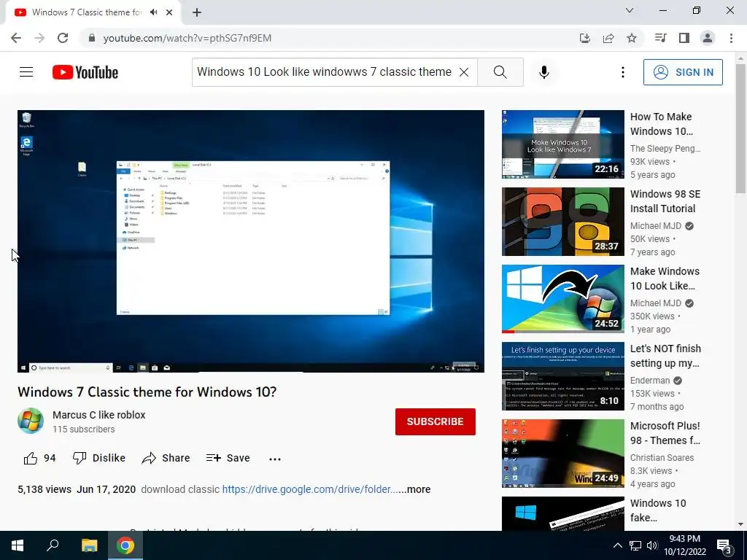This screenshot has height=560, width=747.
Task: Open the drive.google.com folder link
Action: coord(309,489)
